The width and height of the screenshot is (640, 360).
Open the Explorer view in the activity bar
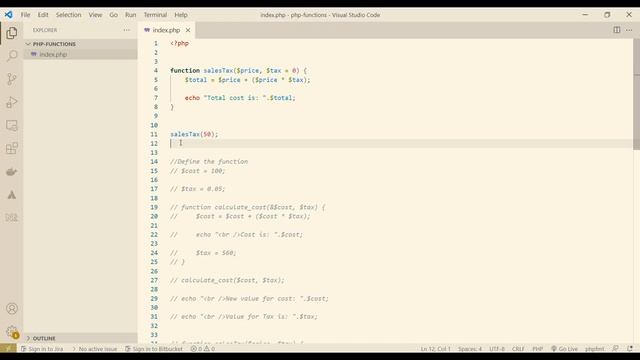coord(11,33)
